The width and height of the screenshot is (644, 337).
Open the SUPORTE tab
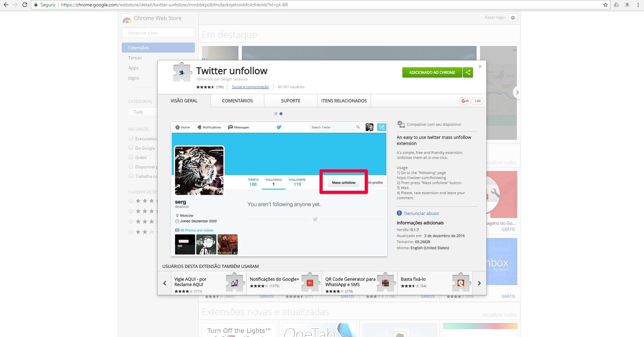coord(291,101)
